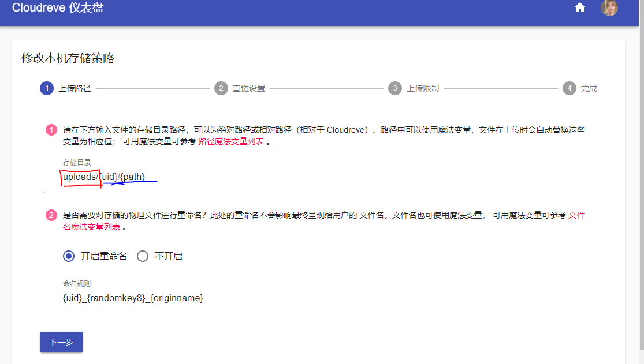Select step 3 circle 上传限制
The width and height of the screenshot is (644, 364).
(x=395, y=88)
